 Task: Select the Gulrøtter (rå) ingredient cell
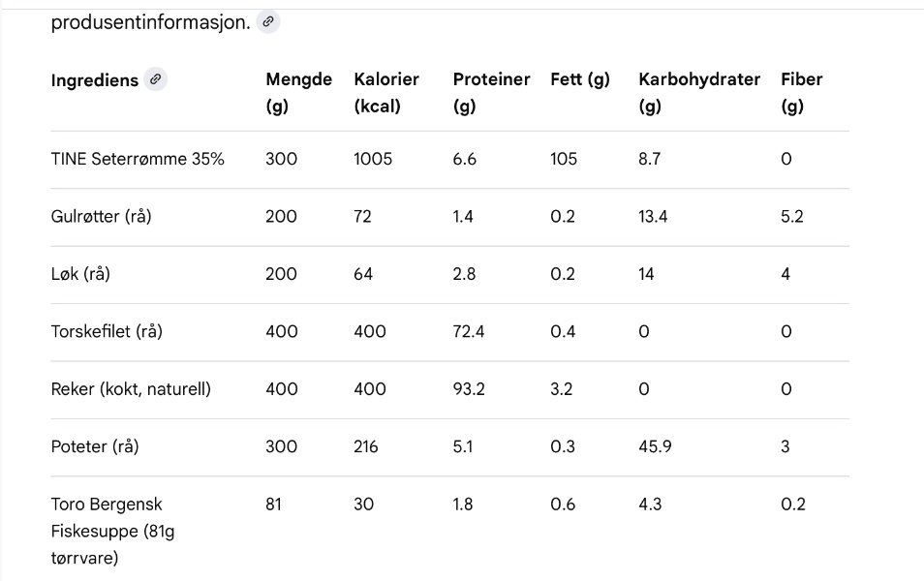[101, 217]
